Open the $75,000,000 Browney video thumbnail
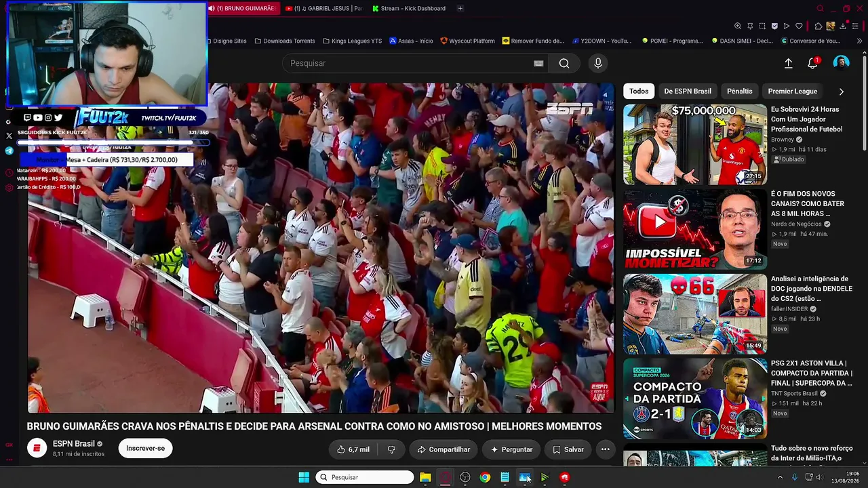 [x=695, y=144]
